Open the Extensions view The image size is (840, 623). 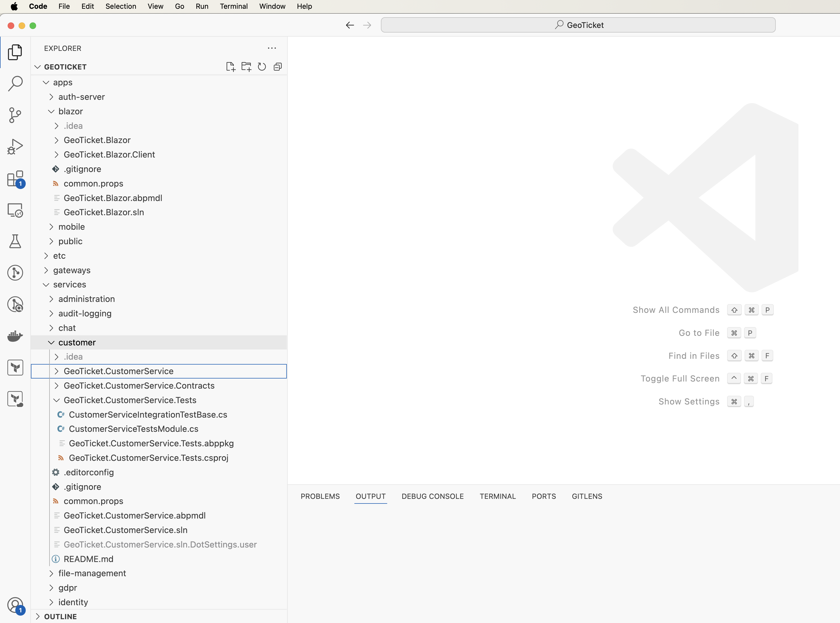15,179
